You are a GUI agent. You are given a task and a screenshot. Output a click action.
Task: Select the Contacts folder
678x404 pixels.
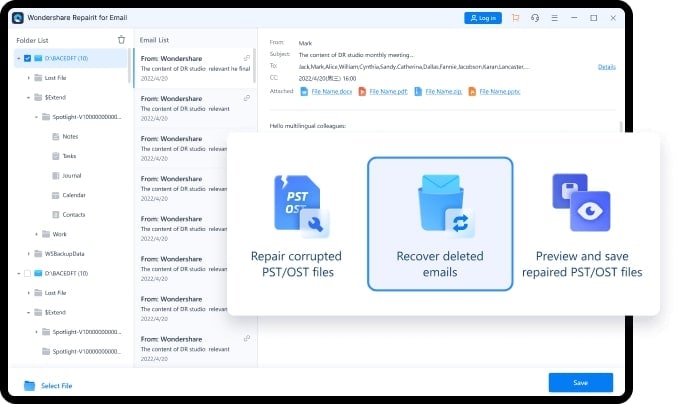point(74,215)
